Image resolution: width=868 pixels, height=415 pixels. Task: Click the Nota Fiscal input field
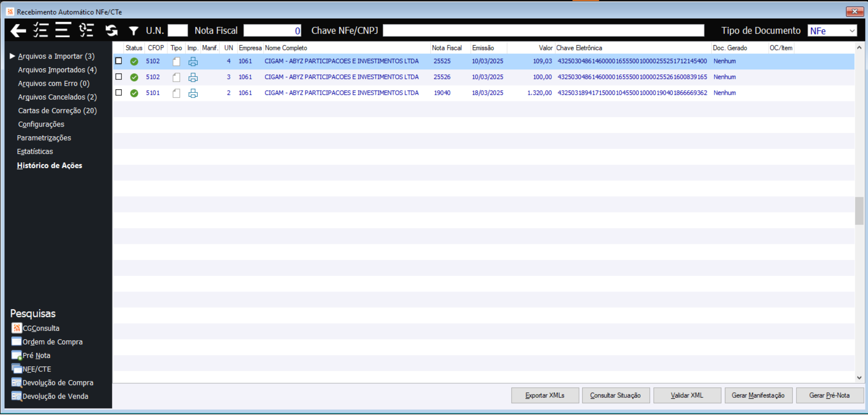[272, 30]
